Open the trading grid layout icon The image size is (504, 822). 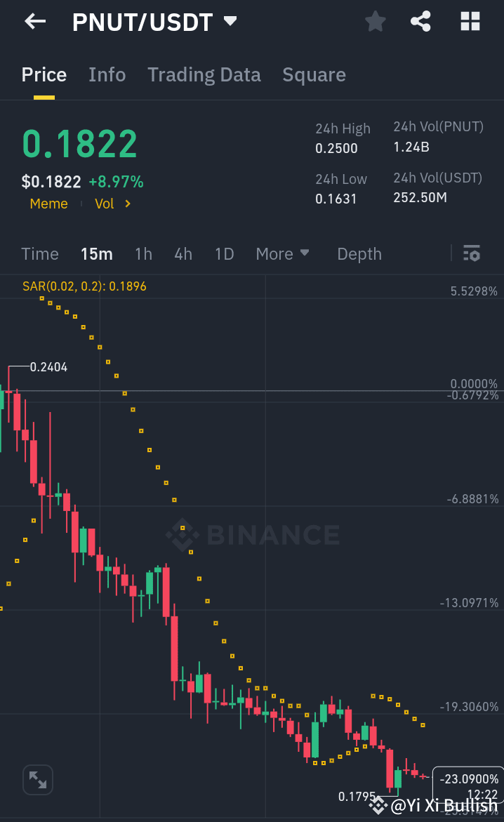click(x=469, y=21)
